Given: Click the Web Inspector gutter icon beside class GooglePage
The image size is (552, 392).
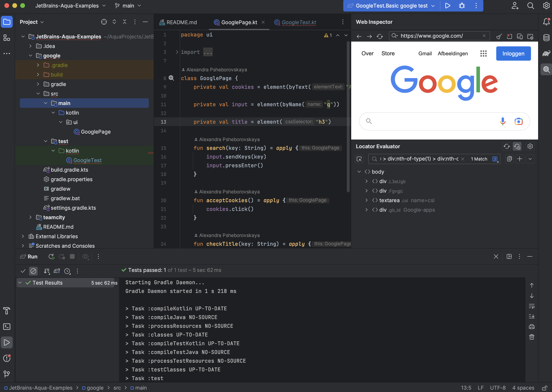Looking at the screenshot, I should [x=171, y=78].
